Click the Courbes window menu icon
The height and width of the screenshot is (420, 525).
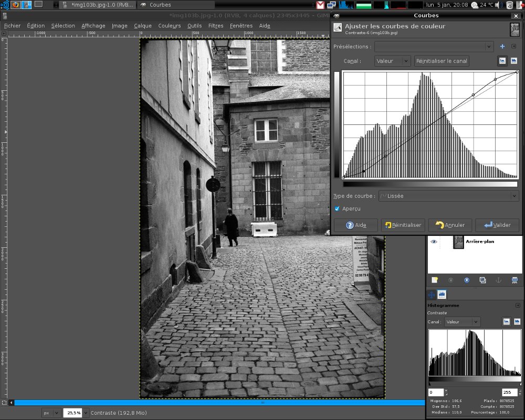point(337,15)
